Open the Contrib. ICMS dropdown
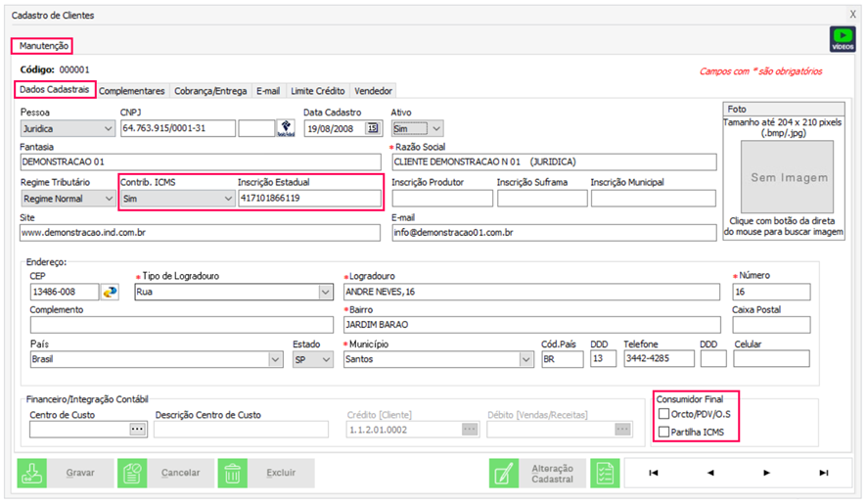867x504 pixels. tap(226, 199)
